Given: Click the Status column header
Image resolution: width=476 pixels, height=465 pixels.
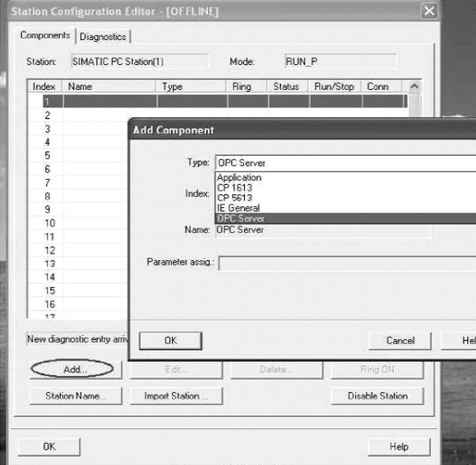Looking at the screenshot, I should 287,86.
